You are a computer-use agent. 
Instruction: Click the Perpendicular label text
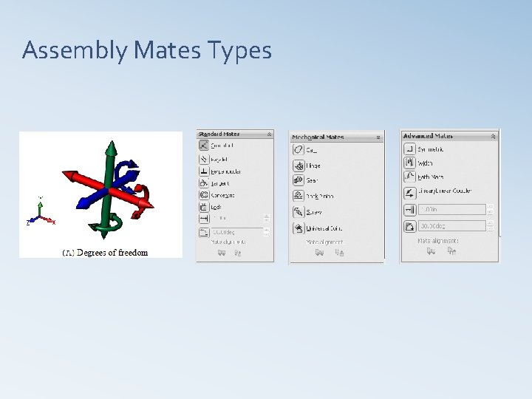(x=225, y=171)
